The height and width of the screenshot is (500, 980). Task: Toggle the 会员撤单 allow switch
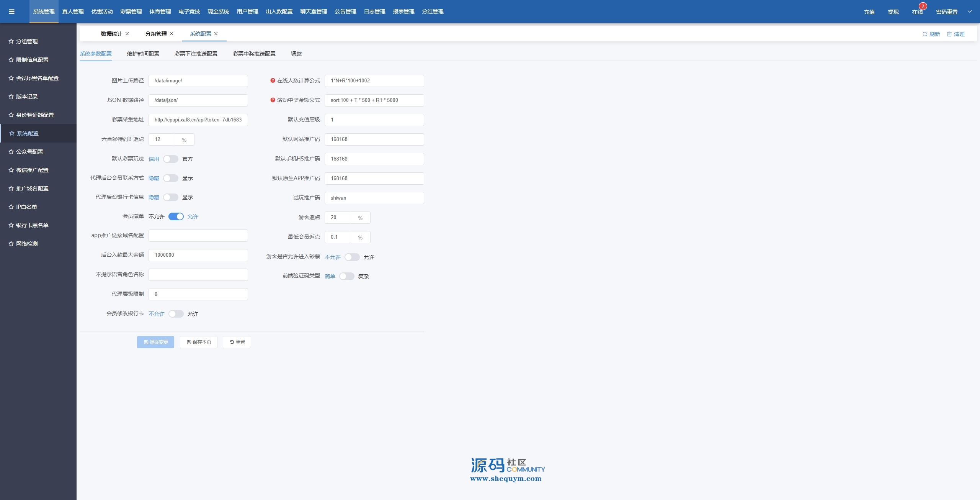[x=176, y=216]
